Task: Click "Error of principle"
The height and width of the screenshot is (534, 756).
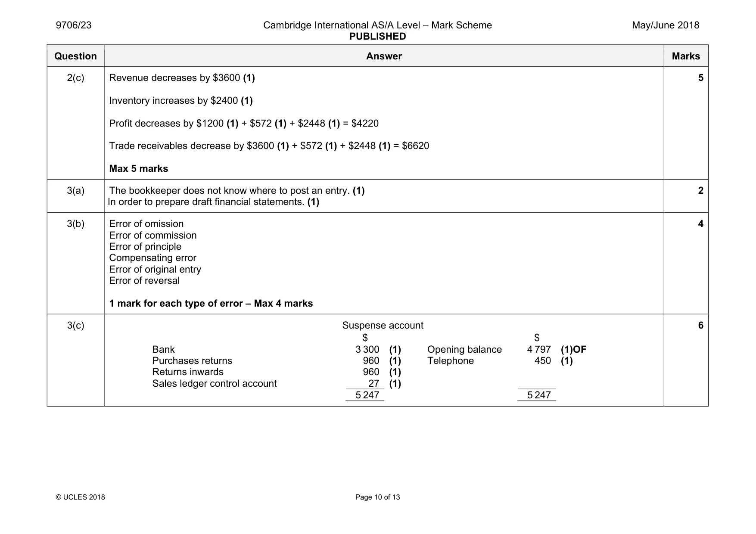Action: point(145,247)
